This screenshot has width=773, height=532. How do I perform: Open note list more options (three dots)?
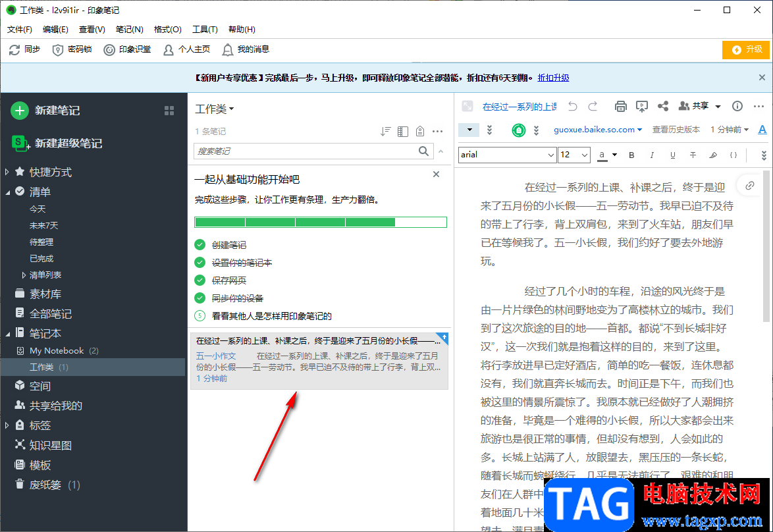(x=437, y=131)
